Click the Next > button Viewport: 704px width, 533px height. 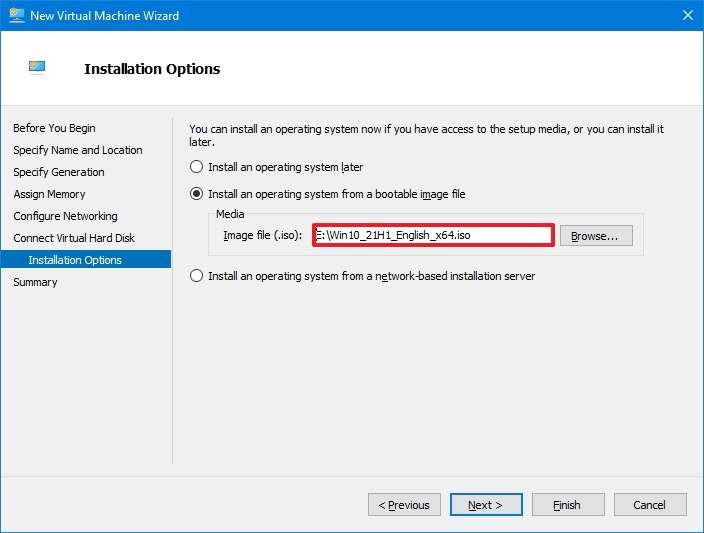click(486, 505)
